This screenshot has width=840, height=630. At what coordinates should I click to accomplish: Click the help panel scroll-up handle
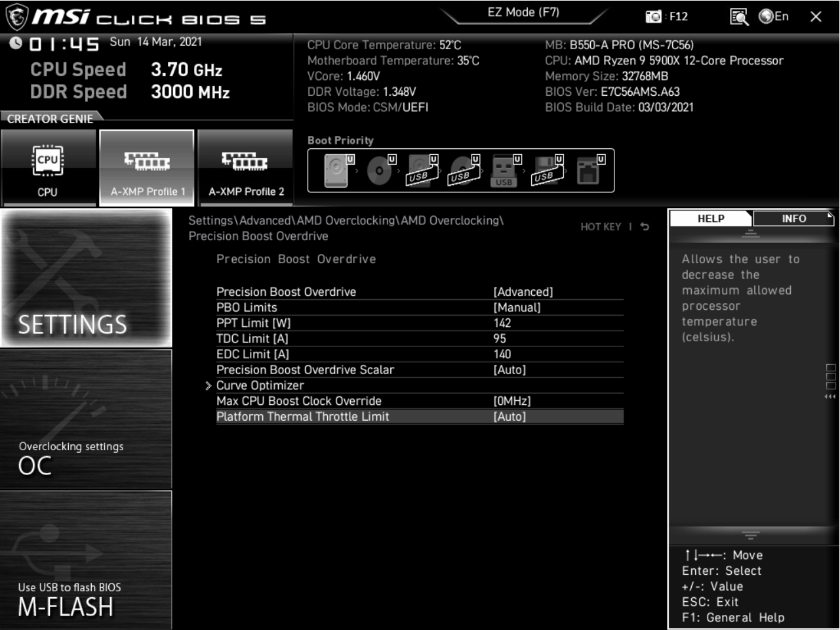750,234
